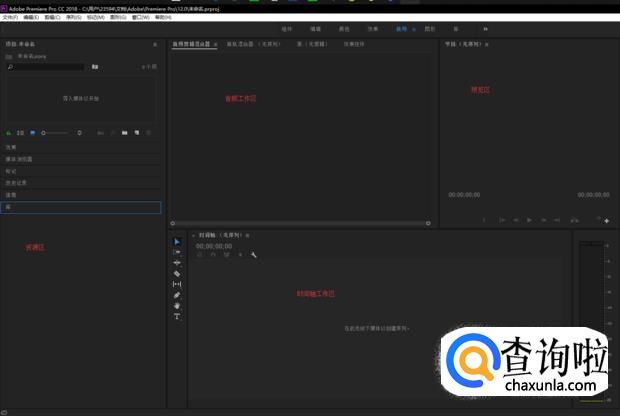The width and height of the screenshot is (620, 416).
Task: Click Lift/Extract icon in Program monitor
Action: (x=575, y=220)
